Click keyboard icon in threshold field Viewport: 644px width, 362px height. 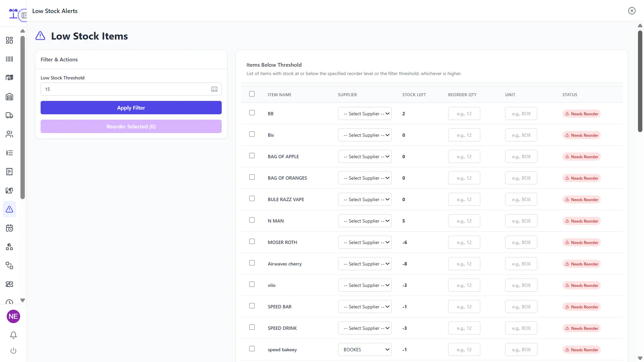click(x=214, y=89)
